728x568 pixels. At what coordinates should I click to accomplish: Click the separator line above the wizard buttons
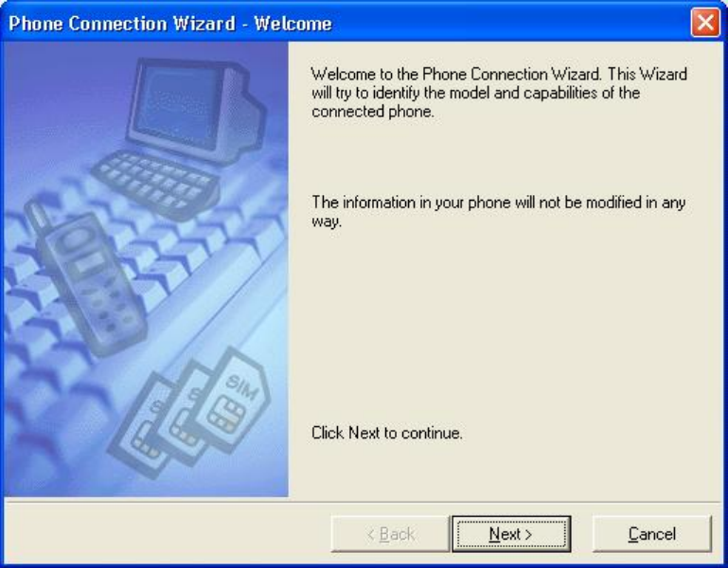(363, 502)
